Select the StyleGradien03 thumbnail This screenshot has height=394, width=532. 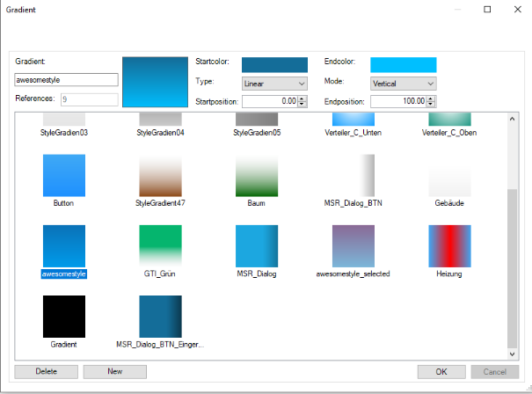(64, 120)
